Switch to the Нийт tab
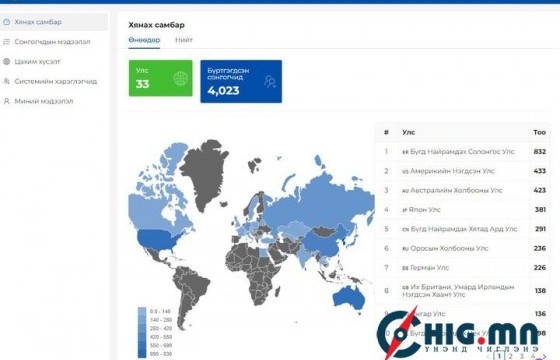This screenshot has height=360, width=560. 184,40
